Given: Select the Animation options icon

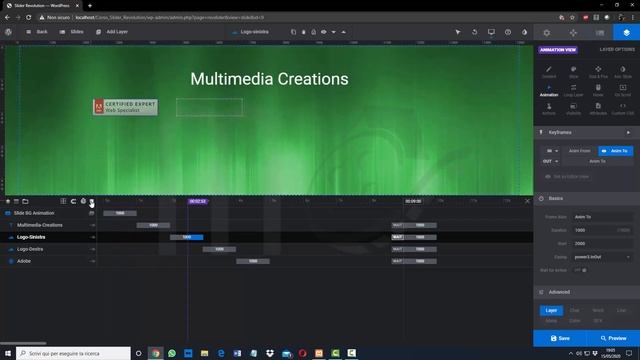Looking at the screenshot, I should (x=549, y=90).
